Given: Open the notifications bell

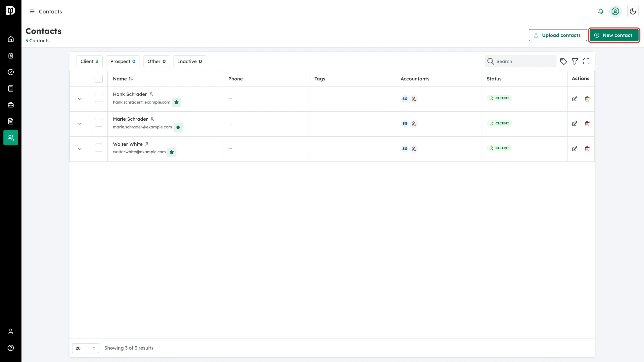Looking at the screenshot, I should pos(600,12).
